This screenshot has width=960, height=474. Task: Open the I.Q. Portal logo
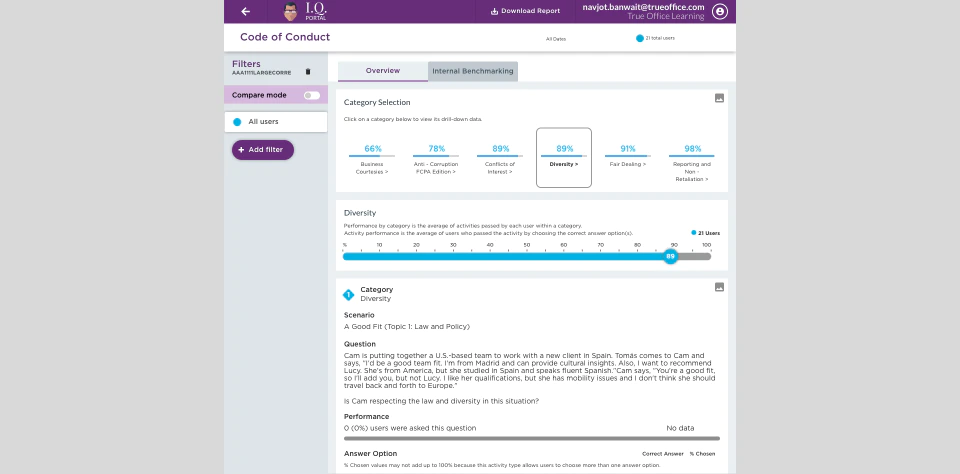[306, 12]
